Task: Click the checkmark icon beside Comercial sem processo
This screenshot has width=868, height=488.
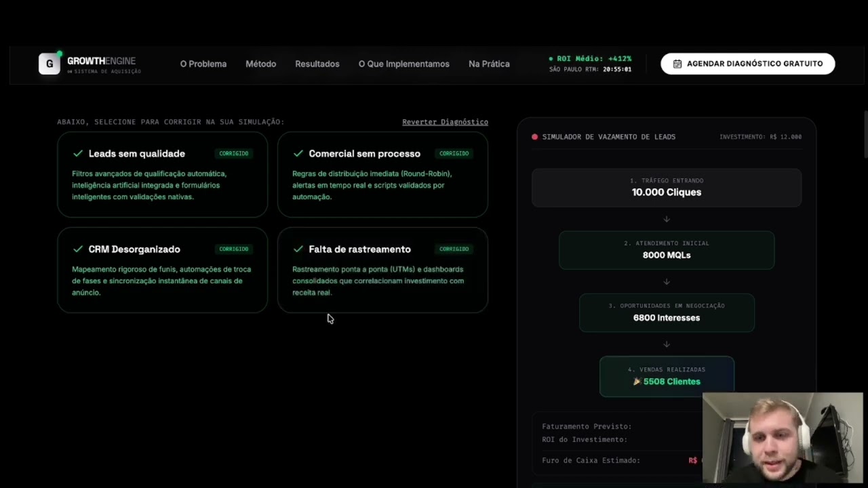Action: click(298, 154)
